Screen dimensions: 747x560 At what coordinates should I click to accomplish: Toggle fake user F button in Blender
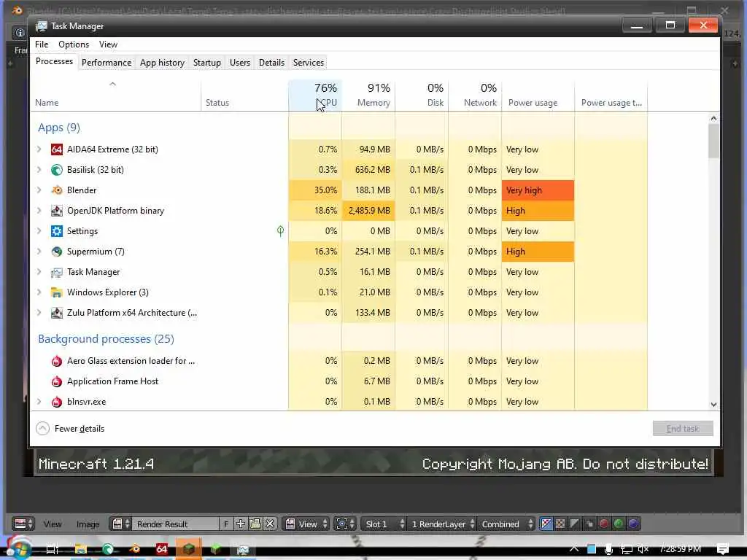point(226,524)
